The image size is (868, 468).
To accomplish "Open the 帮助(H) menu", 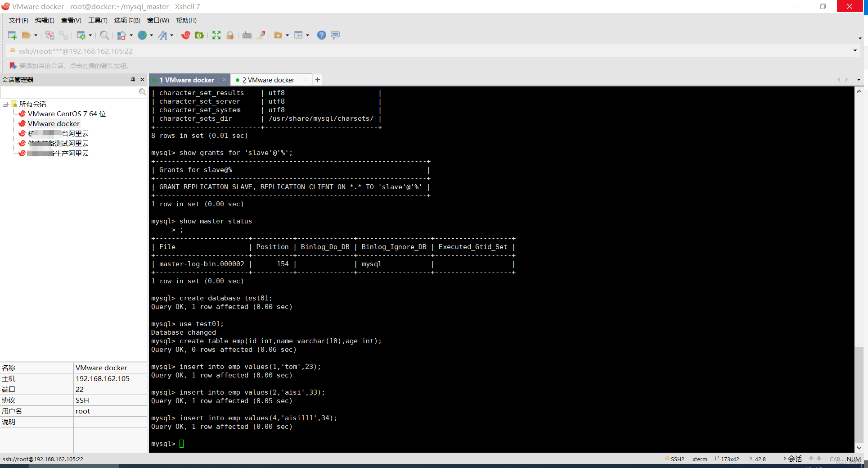I will tap(186, 20).
